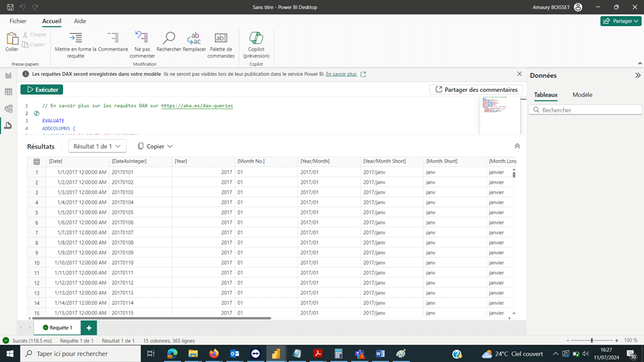Screen dimensions: 644x362
Task: Click the Windows taskbar search box
Action: (x=80, y=353)
